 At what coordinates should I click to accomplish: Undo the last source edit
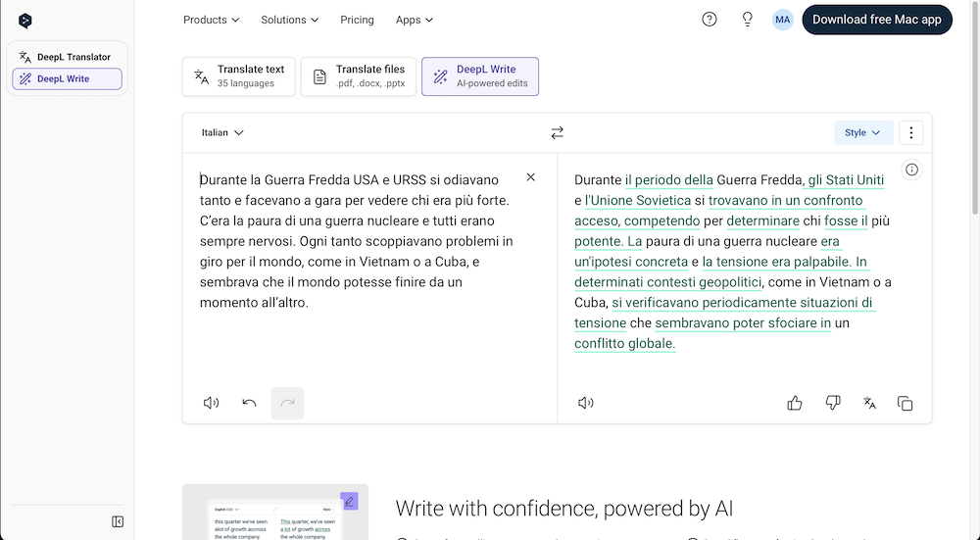(249, 403)
